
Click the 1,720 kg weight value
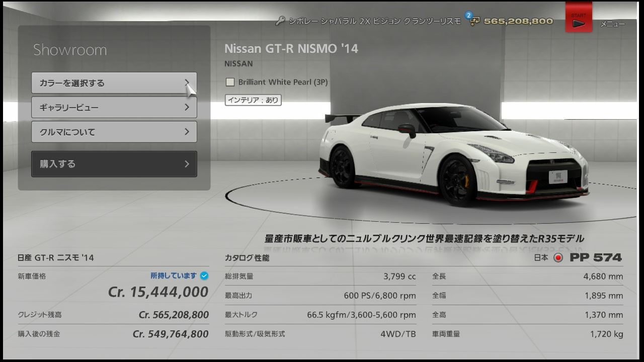pos(607,334)
